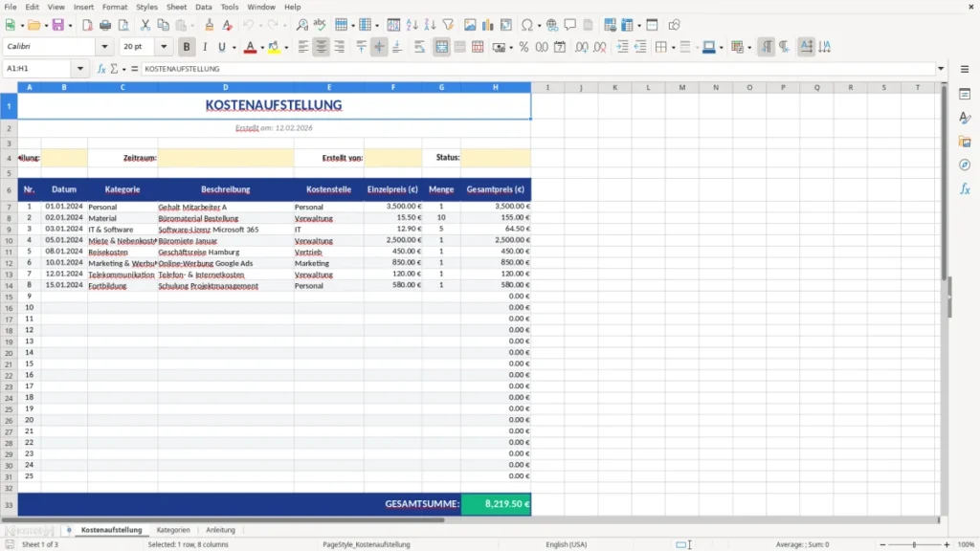The image size is (980, 551).
Task: Open the File menu
Action: click(11, 7)
